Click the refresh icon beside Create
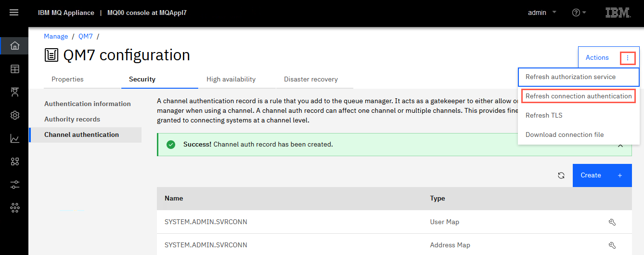Screen dimensions: 644x255 click(x=561, y=175)
